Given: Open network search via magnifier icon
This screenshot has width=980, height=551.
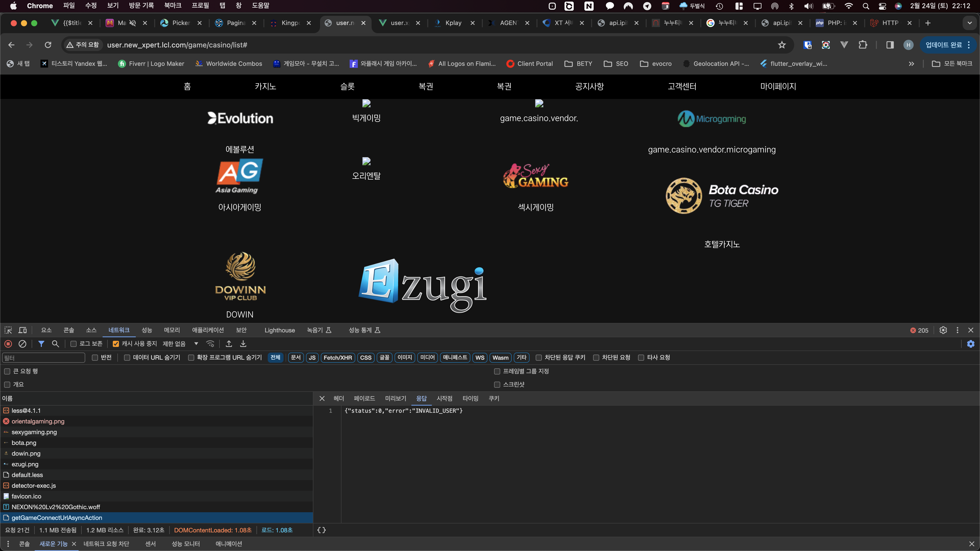Looking at the screenshot, I should (x=56, y=344).
